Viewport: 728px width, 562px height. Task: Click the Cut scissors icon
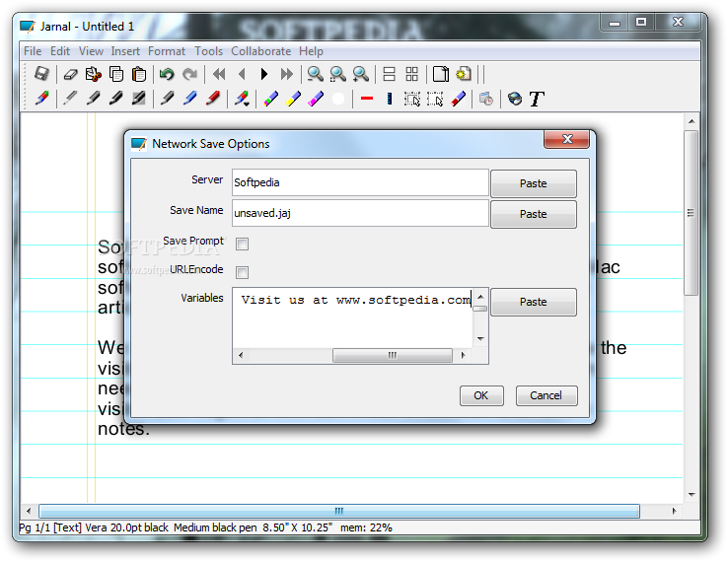[94, 74]
